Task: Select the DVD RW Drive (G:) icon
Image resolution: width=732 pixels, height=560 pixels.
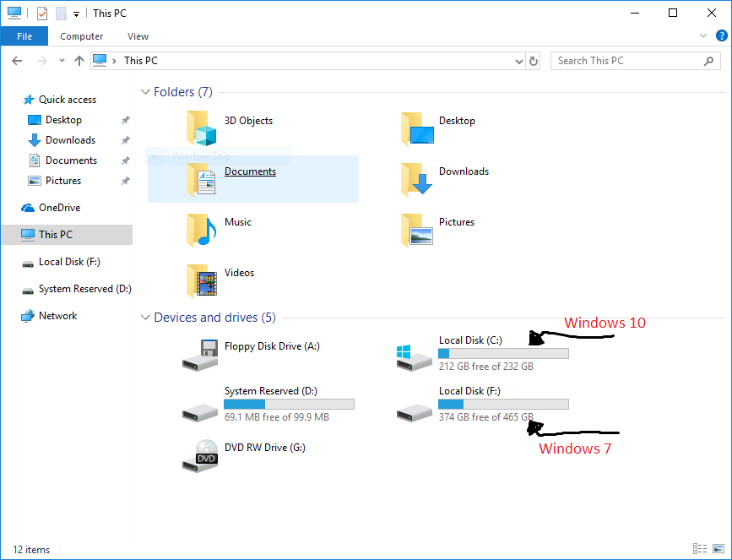Action: click(200, 456)
